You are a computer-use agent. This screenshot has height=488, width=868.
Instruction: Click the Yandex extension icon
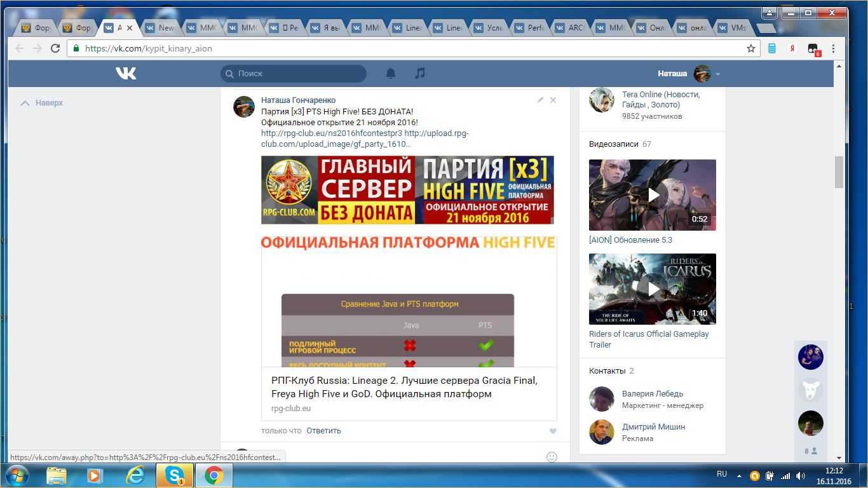[792, 48]
